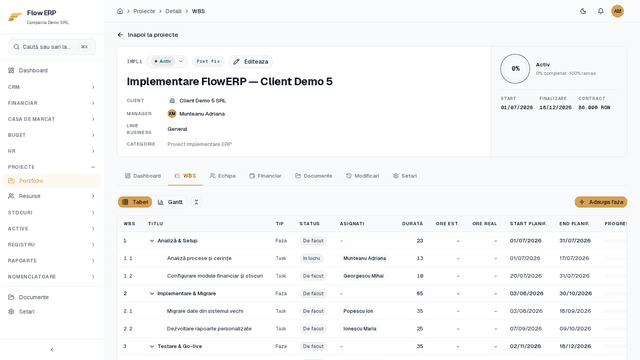Open Resurse in the sidebar
This screenshot has width=640, height=360.
tap(52, 196)
